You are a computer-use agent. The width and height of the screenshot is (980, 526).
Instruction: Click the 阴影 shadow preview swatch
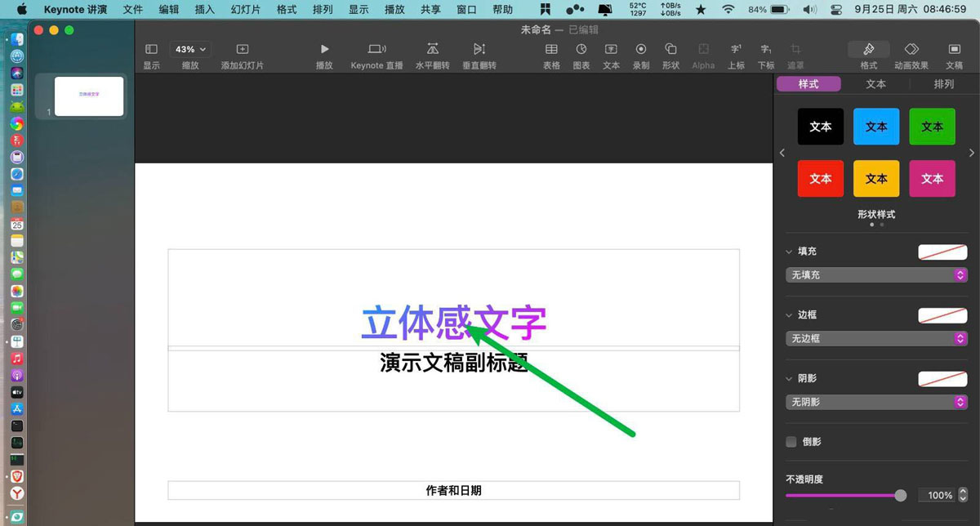coord(942,379)
